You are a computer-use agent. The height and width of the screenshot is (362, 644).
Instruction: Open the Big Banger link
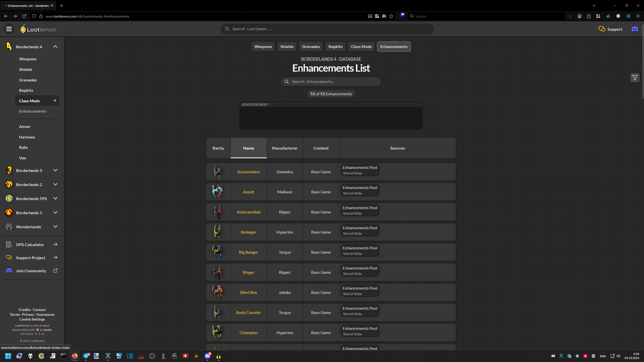point(248,252)
